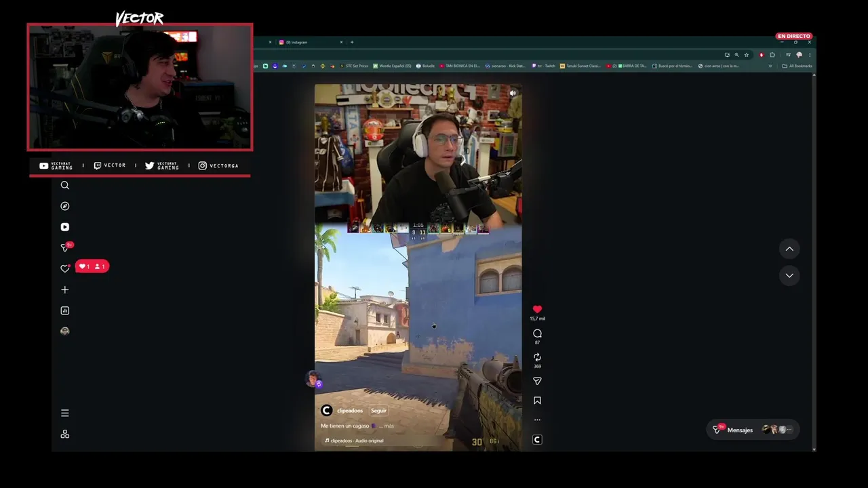View the new notifications red bubble
The width and height of the screenshot is (868, 488).
click(92, 266)
